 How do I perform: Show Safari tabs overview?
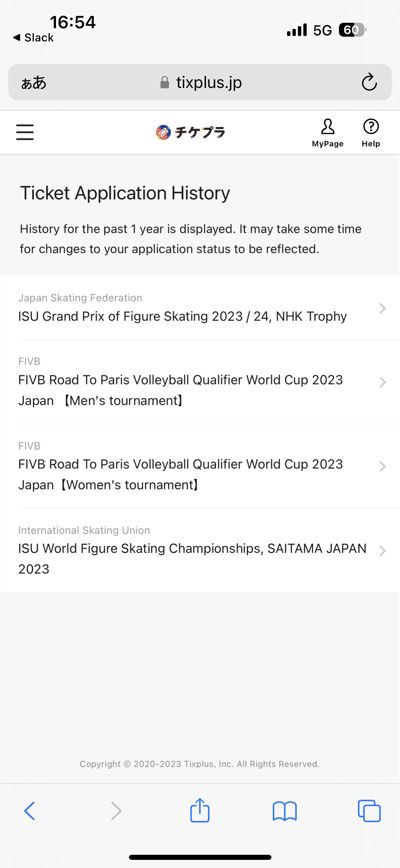click(x=369, y=811)
